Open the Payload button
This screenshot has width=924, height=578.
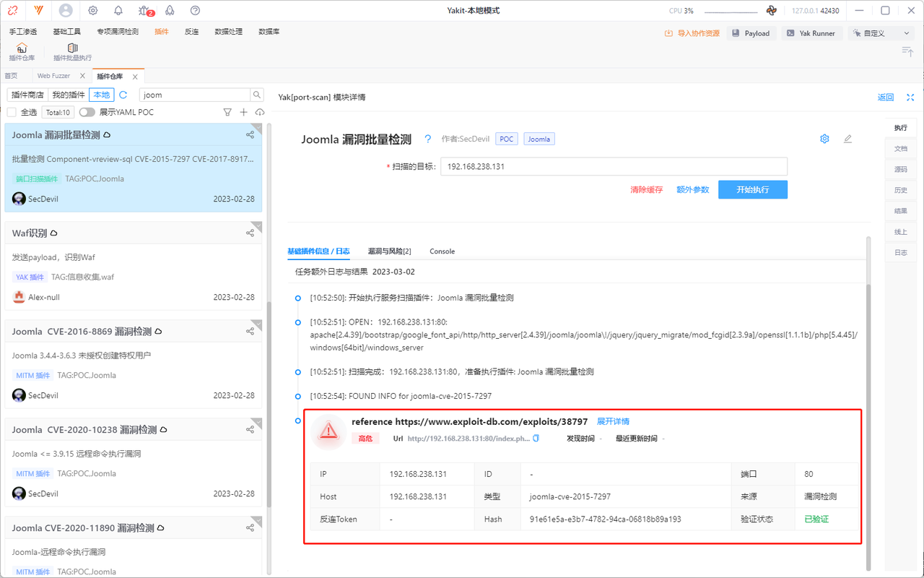(x=751, y=33)
